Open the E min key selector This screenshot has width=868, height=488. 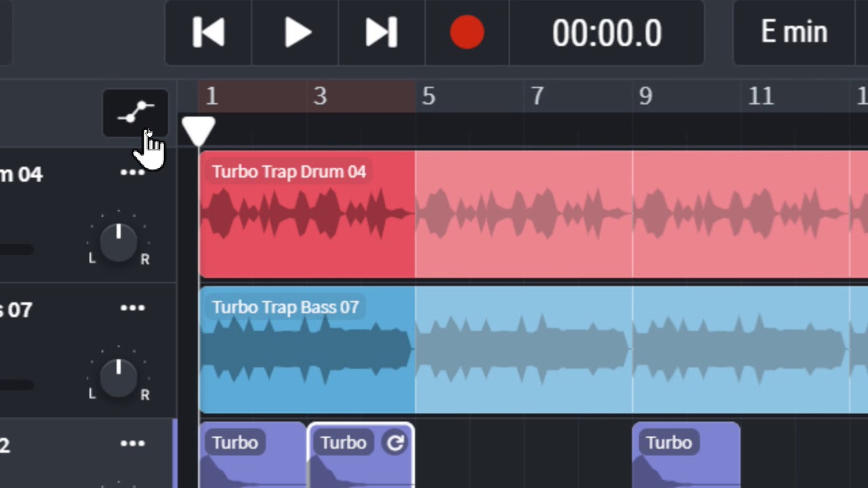coord(795,33)
